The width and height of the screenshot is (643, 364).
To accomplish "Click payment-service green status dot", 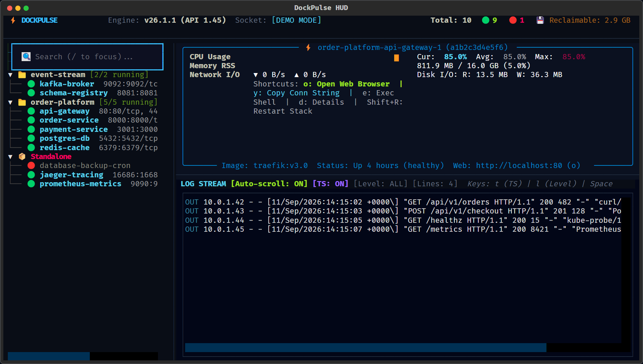I will pos(31,129).
